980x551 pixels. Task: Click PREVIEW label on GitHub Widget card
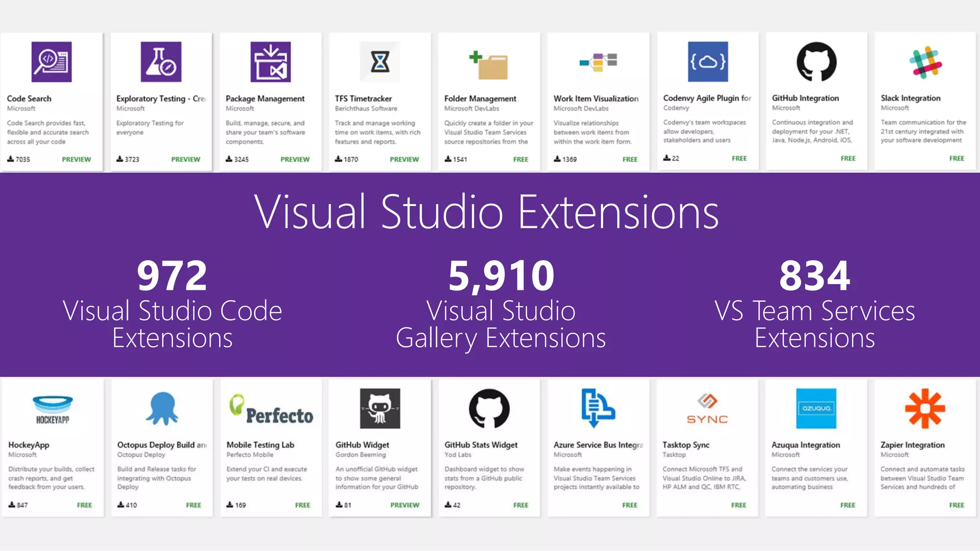click(405, 505)
